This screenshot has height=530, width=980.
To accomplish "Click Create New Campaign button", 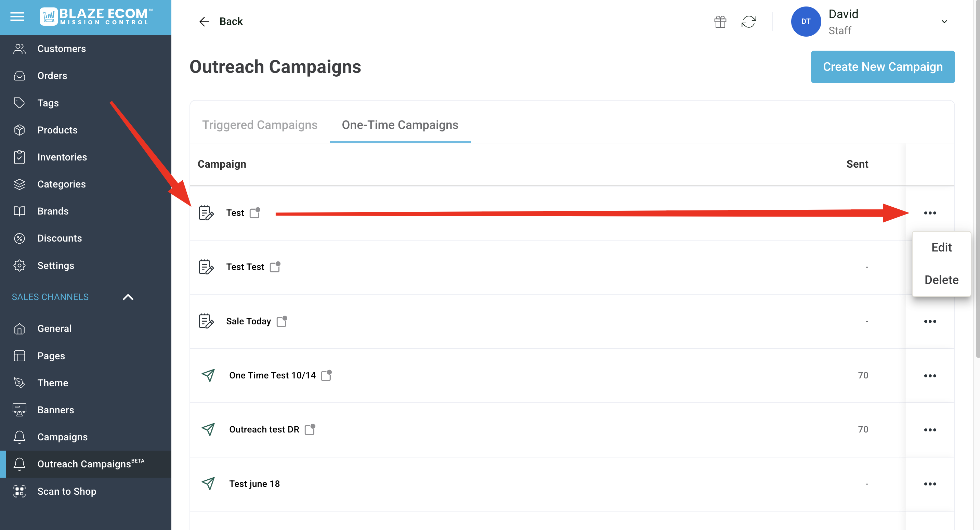I will click(882, 67).
